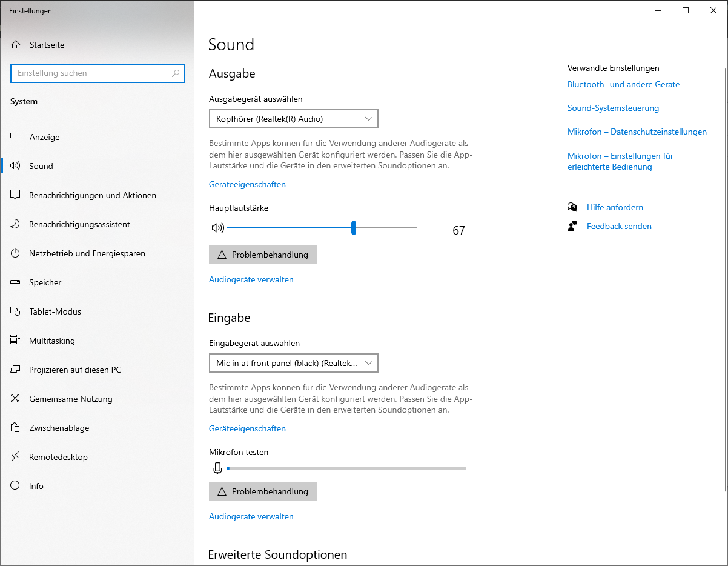This screenshot has width=728, height=566.
Task: Click the Gemeinsame Nutzung icon
Action: (x=16, y=399)
